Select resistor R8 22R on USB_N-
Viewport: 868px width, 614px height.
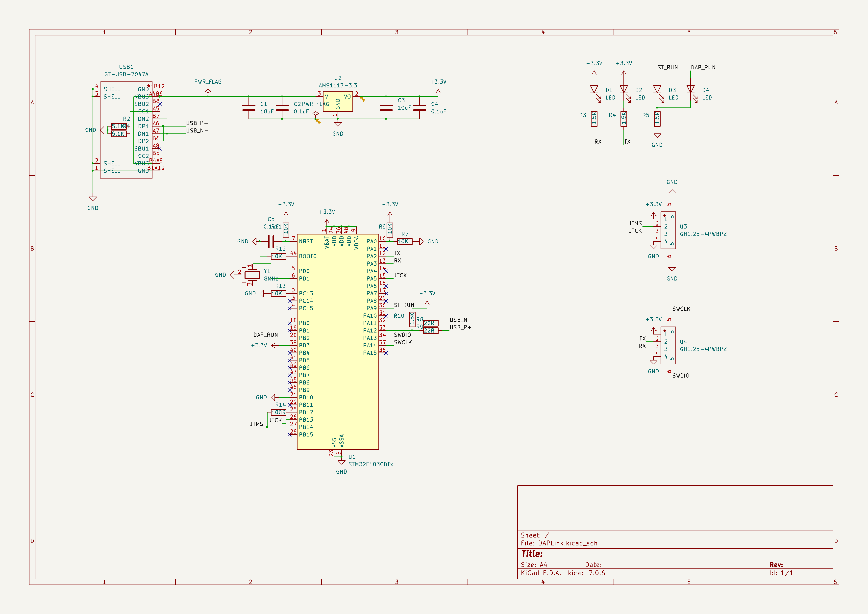(x=431, y=323)
